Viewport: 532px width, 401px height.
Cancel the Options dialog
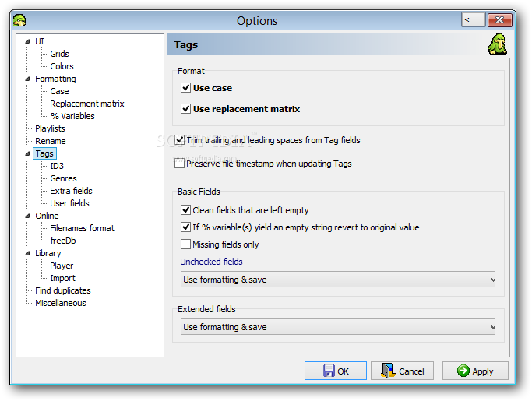coord(403,371)
